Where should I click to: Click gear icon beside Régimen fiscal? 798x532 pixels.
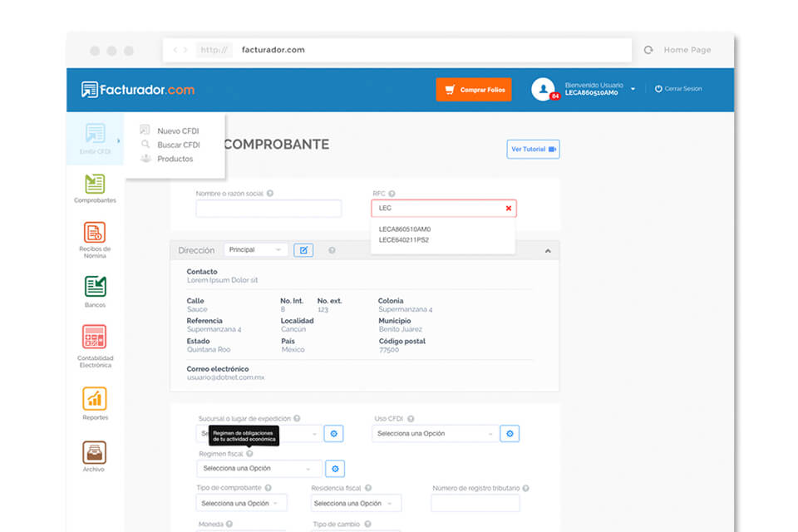coord(334,469)
